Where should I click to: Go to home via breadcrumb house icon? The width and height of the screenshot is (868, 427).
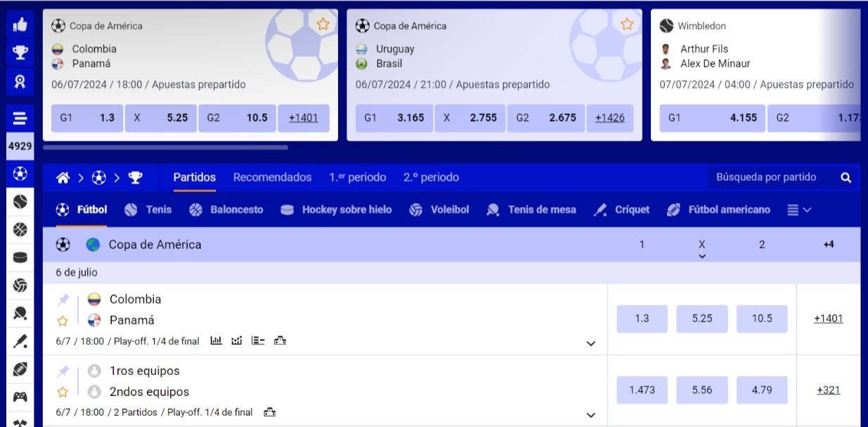pyautogui.click(x=63, y=178)
